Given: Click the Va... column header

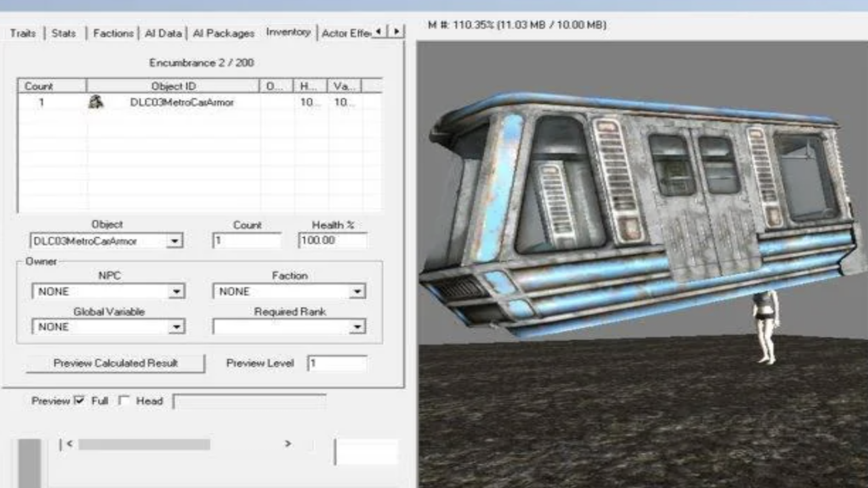Looking at the screenshot, I should click(x=344, y=86).
